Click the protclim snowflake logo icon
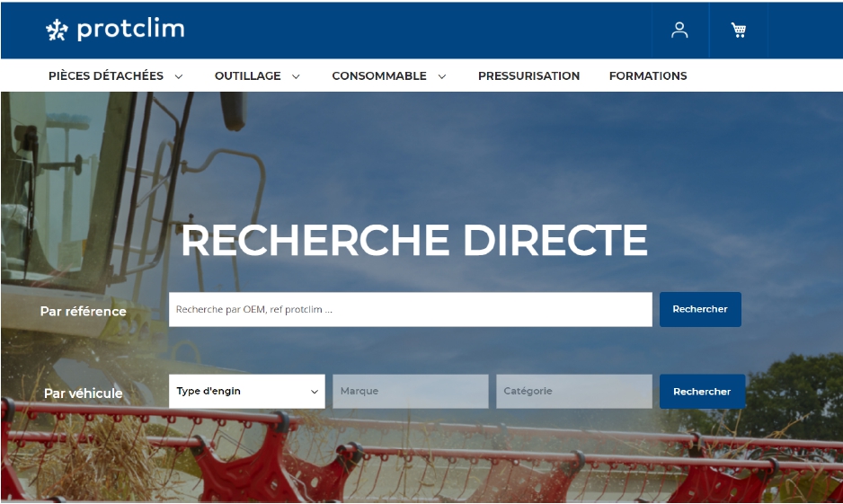843x504 pixels. [x=57, y=30]
